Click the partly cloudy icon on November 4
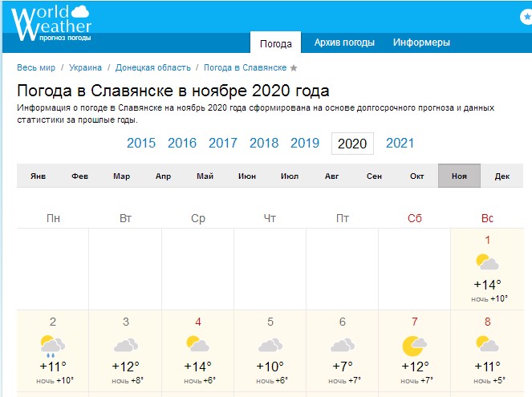Viewport: 532px width, 397px height. pos(198,345)
